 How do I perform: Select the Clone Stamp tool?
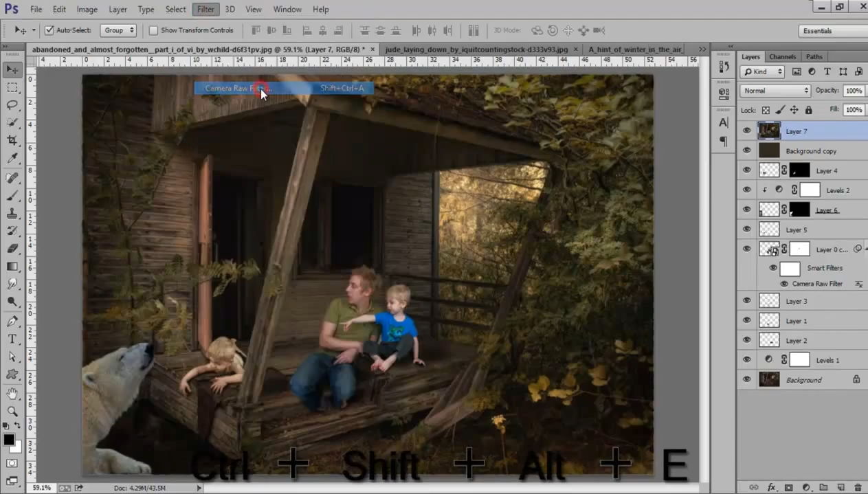click(x=12, y=213)
